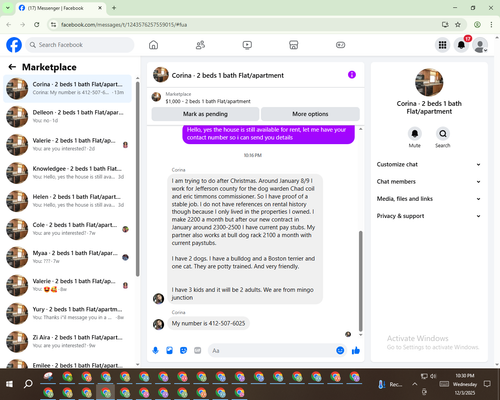Screen dimensions: 500x400
Task: Expand Privacy & support section
Action: click(x=429, y=216)
